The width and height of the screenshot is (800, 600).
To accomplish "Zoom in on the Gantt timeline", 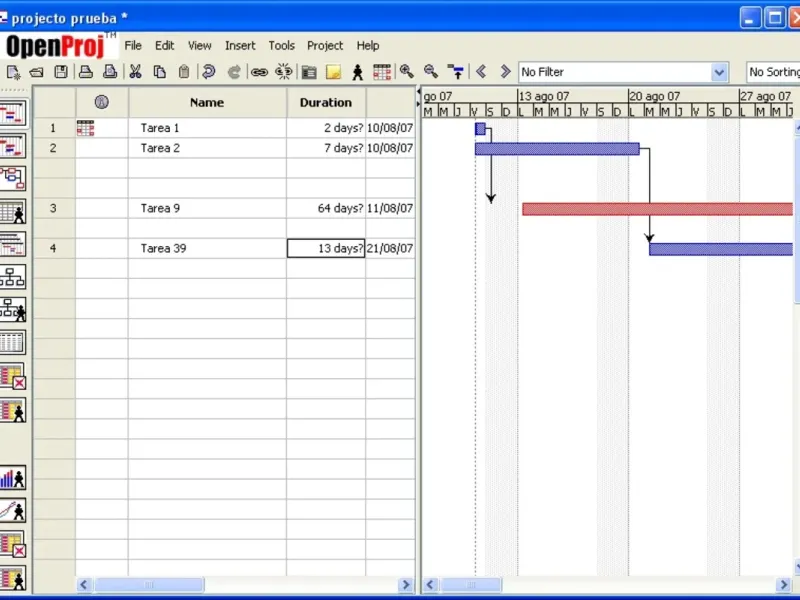I will tap(407, 71).
